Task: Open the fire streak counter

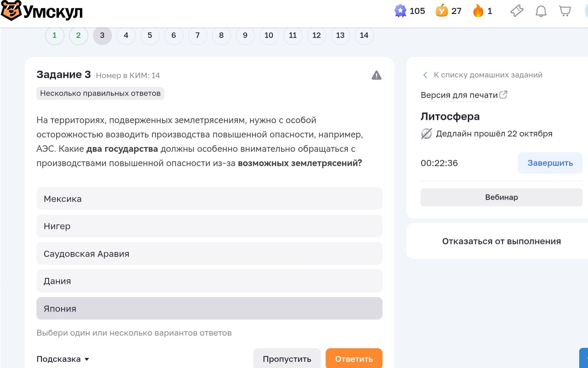Action: [483, 11]
